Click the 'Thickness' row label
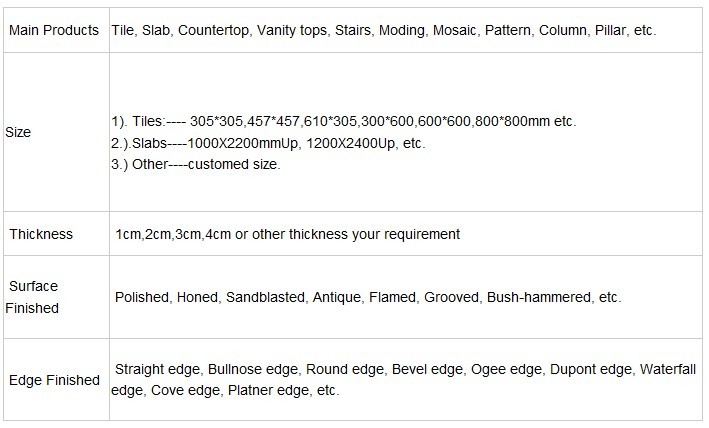 (41, 234)
